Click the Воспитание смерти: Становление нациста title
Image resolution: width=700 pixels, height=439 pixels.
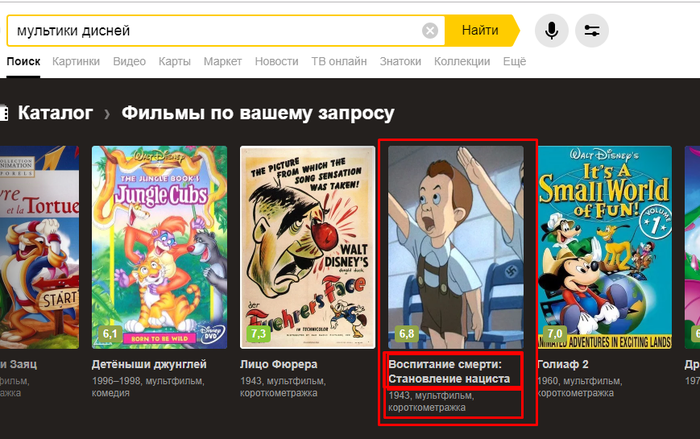[449, 372]
